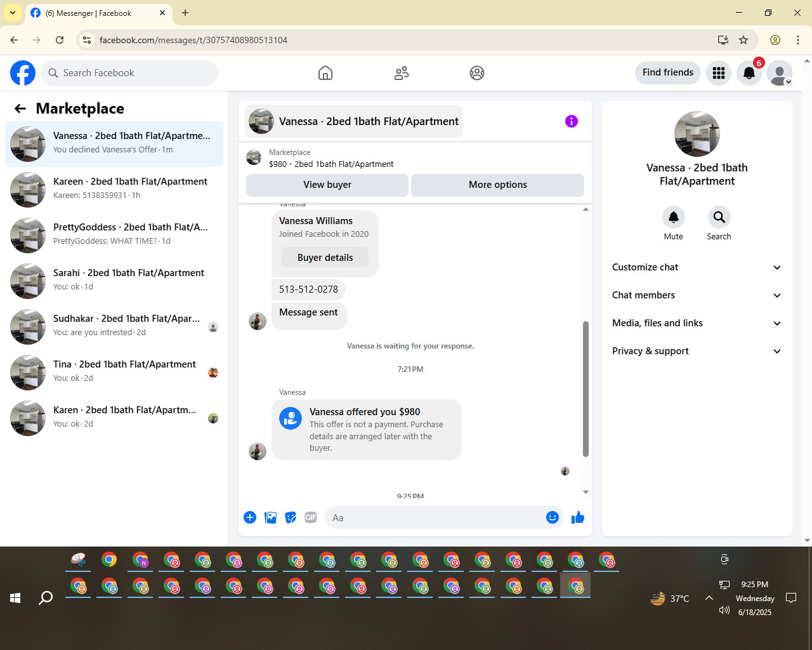Open the Sarahí conversation
Screen dimensions: 812x650
(x=114, y=281)
